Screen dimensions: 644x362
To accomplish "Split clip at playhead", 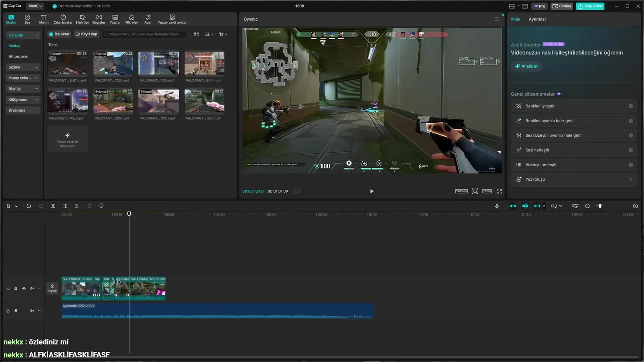I will (x=53, y=206).
